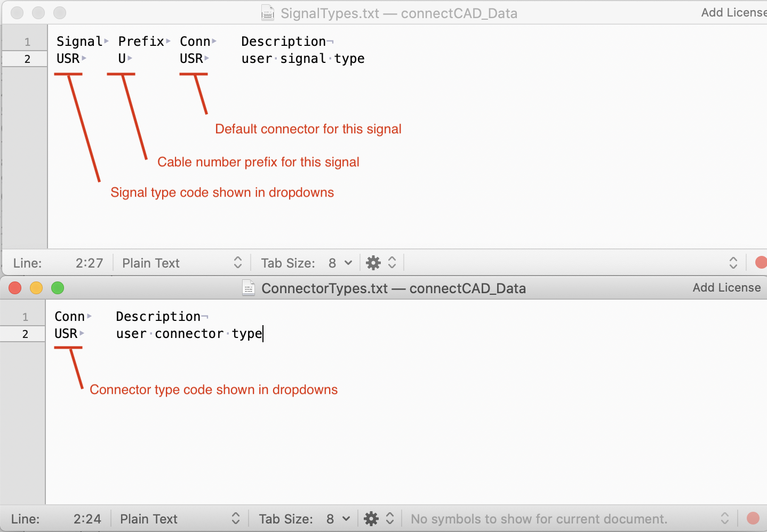
Task: Click the green zoom button of ConnectorTypes window
Action: (x=58, y=288)
